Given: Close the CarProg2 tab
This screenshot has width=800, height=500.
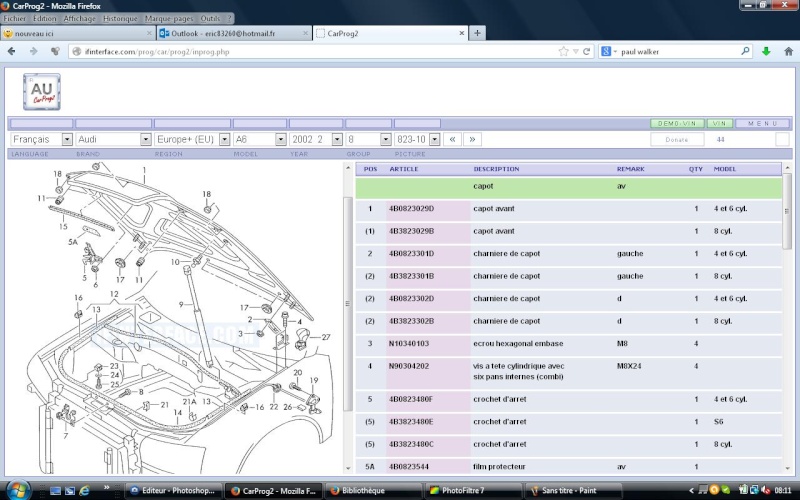Looking at the screenshot, I should (x=461, y=33).
